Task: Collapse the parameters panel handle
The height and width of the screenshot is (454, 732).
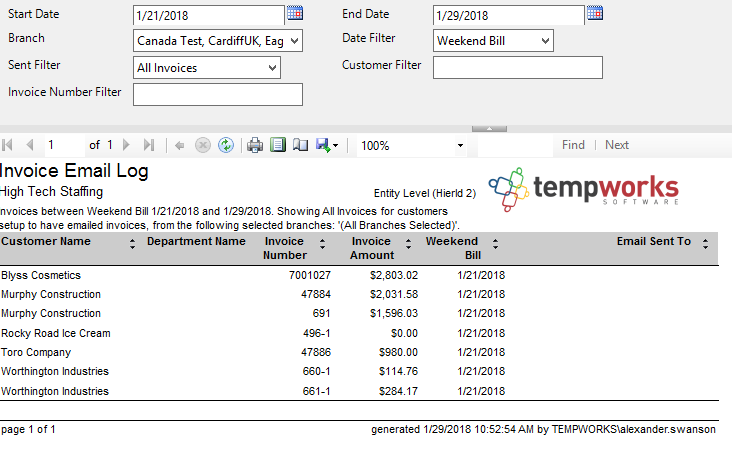Action: click(489, 129)
